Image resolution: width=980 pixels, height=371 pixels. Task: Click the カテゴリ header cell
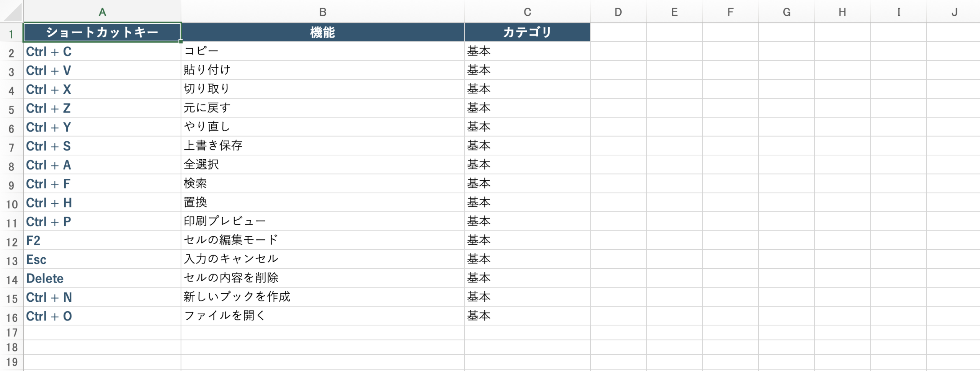pos(527,33)
